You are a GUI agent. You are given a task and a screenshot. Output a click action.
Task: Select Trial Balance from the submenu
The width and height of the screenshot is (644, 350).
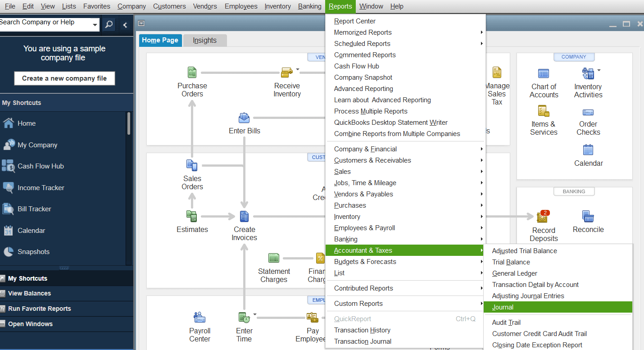[511, 262]
